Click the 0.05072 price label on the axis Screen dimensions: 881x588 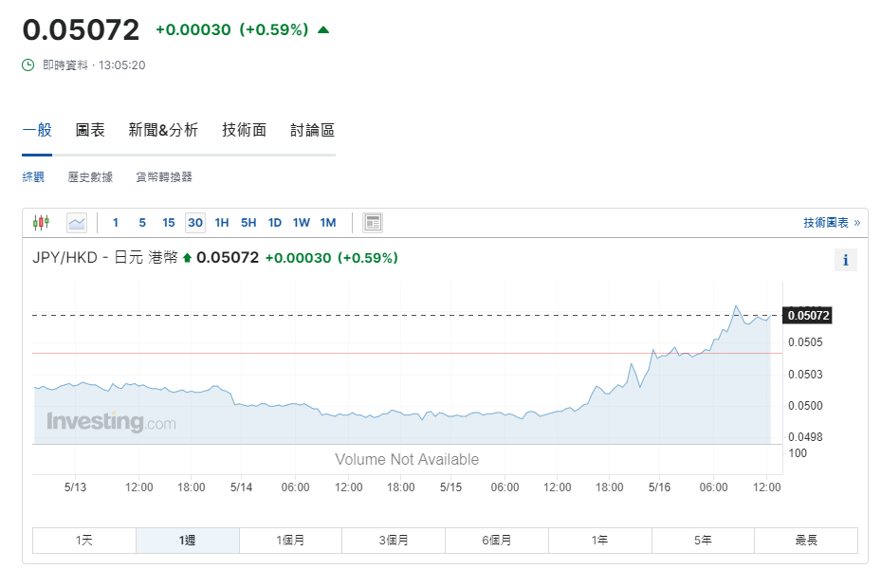click(807, 315)
